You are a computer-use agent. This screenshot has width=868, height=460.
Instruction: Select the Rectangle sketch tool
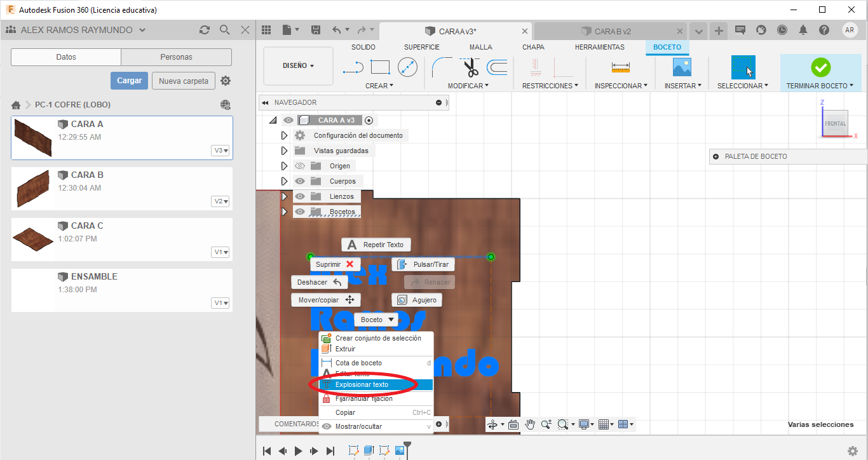[x=380, y=67]
